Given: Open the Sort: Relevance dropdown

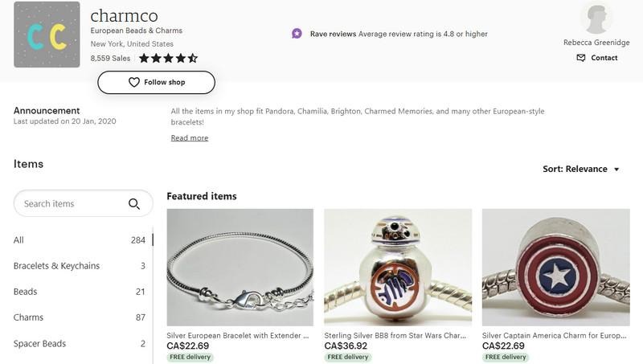Looking at the screenshot, I should tap(581, 170).
